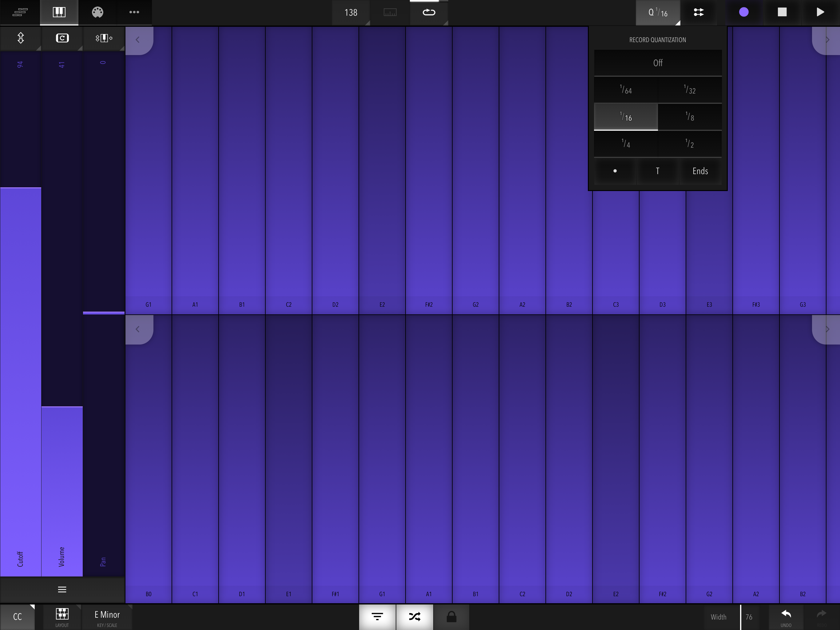Open the three-dots more menu
Image resolution: width=840 pixels, height=630 pixels.
tap(134, 12)
